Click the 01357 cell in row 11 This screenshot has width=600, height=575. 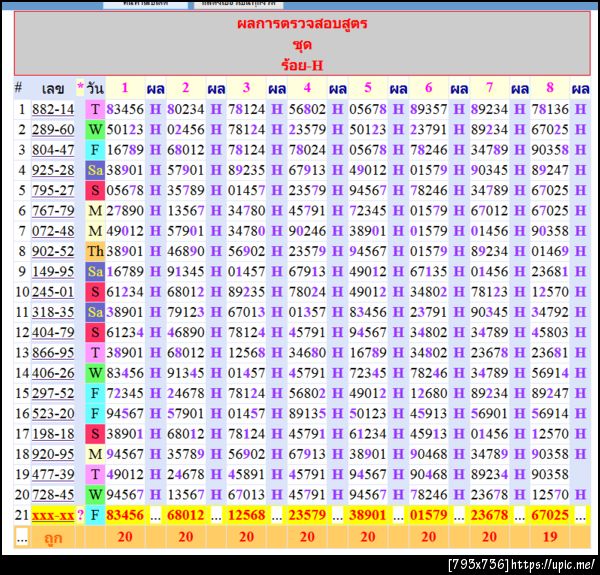point(307,312)
